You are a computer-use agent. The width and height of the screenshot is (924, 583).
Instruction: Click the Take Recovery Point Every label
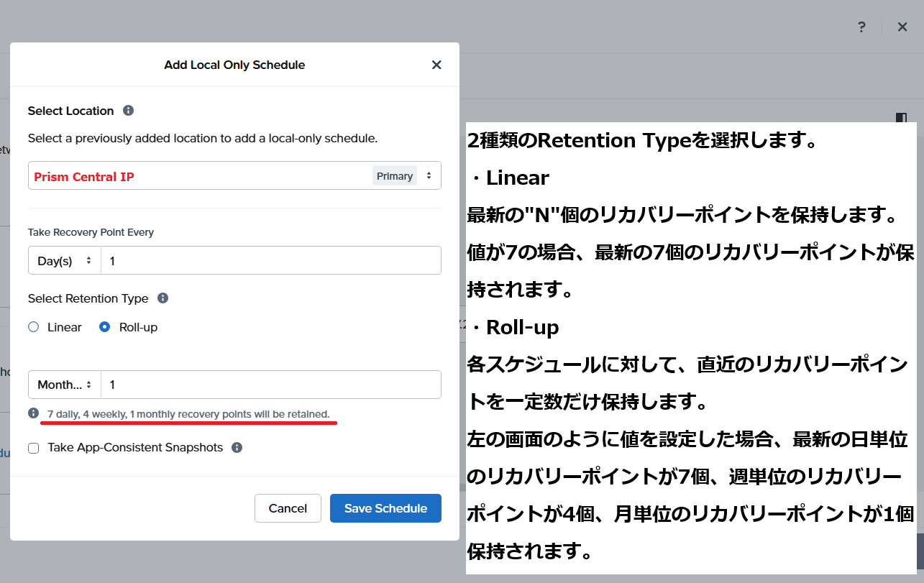pyautogui.click(x=91, y=232)
